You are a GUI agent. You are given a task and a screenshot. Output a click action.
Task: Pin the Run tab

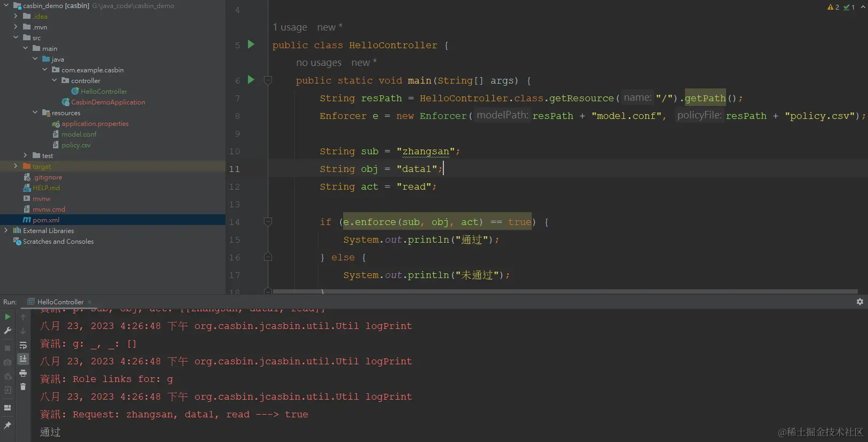(7, 425)
